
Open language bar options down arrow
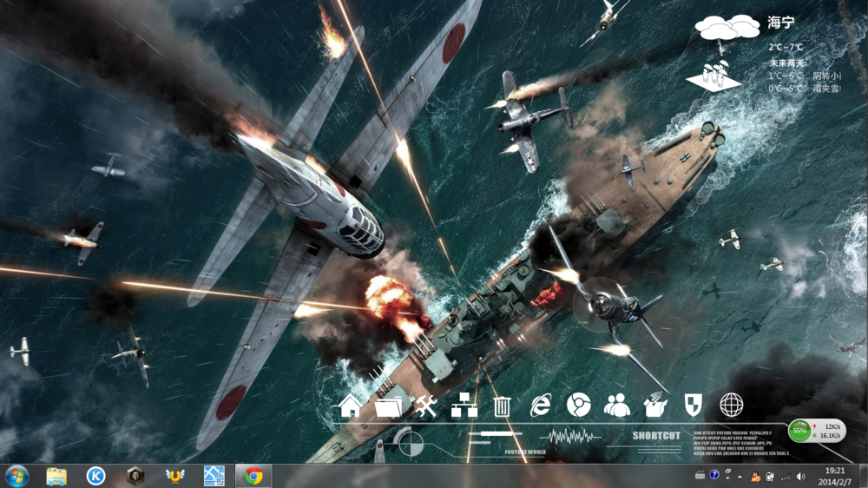(728, 478)
